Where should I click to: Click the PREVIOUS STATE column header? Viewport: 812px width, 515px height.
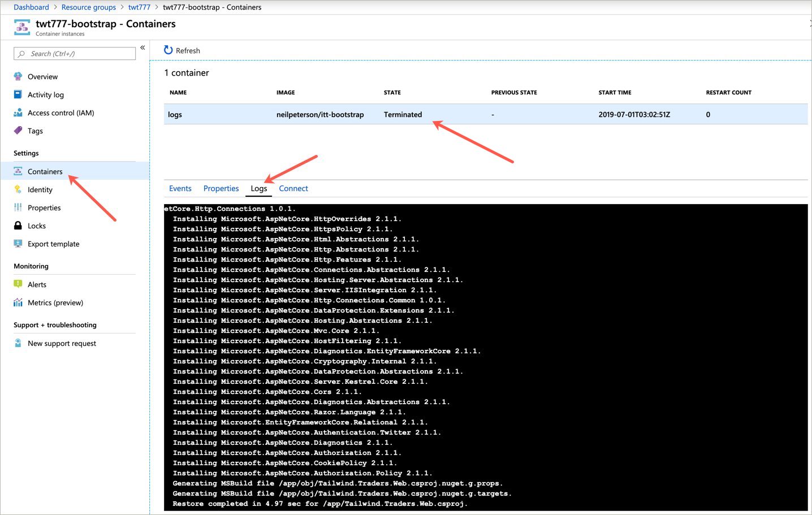[x=514, y=93]
